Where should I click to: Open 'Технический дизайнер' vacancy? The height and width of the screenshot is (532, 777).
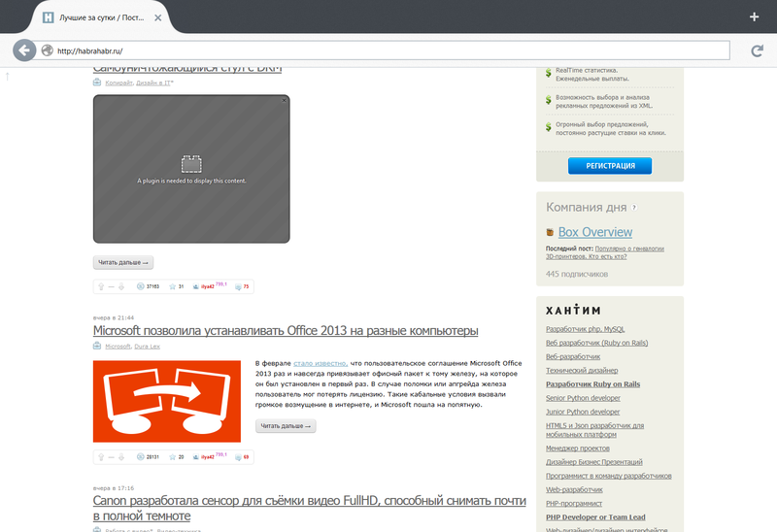click(x=582, y=371)
